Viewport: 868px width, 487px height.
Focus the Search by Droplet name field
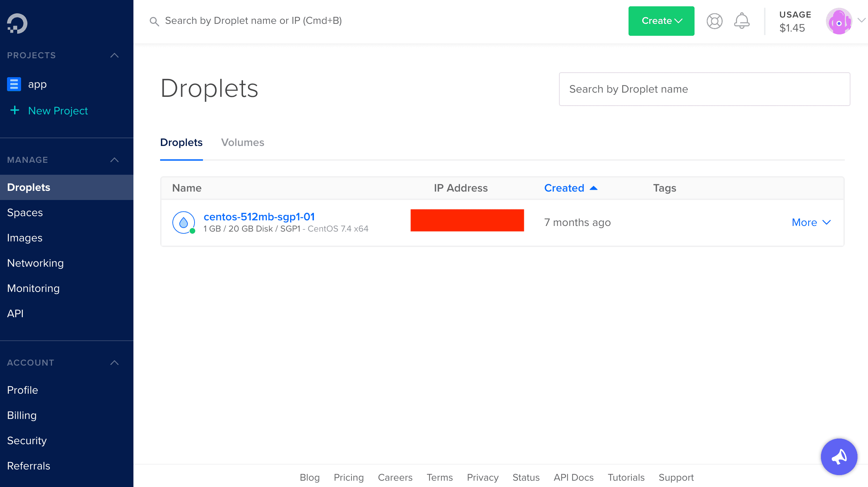[x=704, y=89]
